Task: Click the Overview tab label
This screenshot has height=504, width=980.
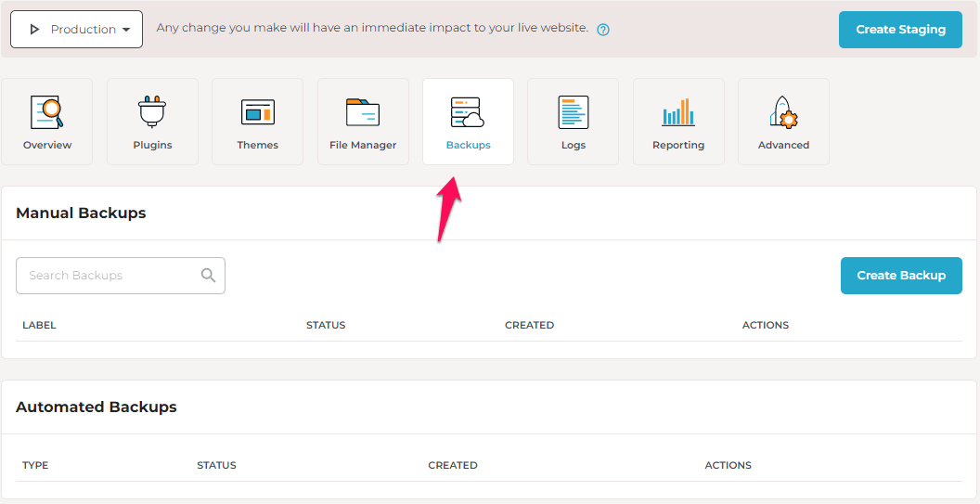Action: click(x=47, y=145)
